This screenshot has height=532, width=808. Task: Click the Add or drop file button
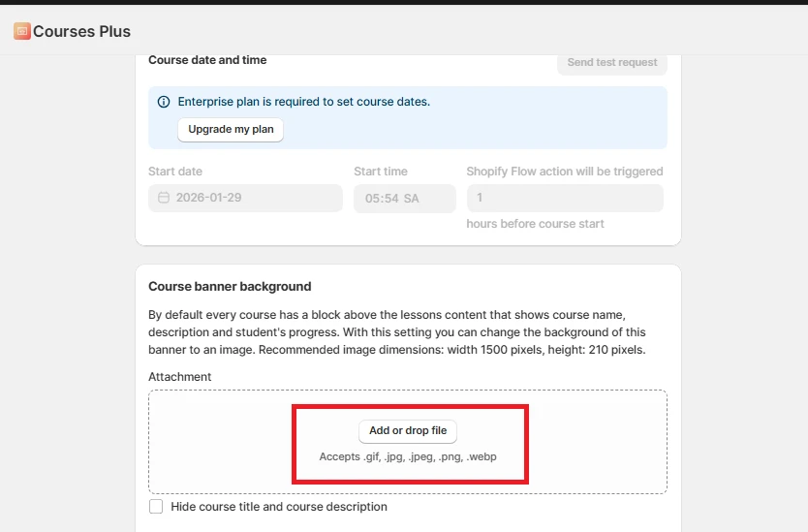click(408, 431)
